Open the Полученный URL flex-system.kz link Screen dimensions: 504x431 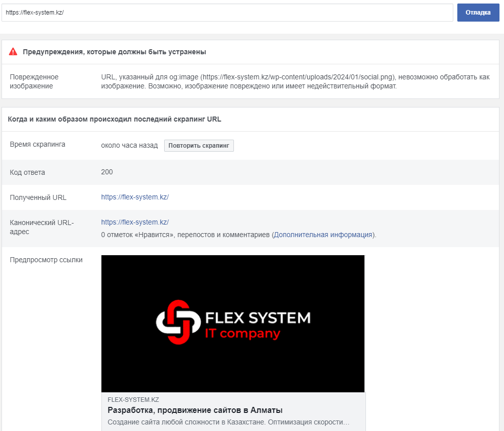(x=135, y=197)
